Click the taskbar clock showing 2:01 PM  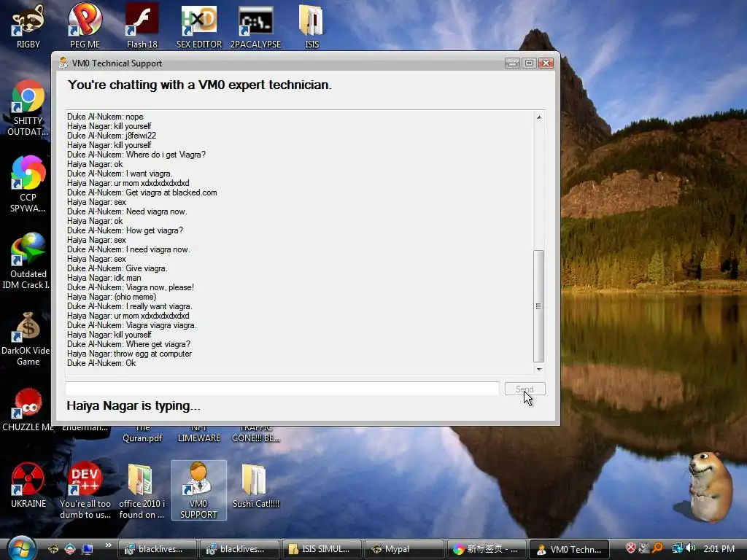click(719, 549)
